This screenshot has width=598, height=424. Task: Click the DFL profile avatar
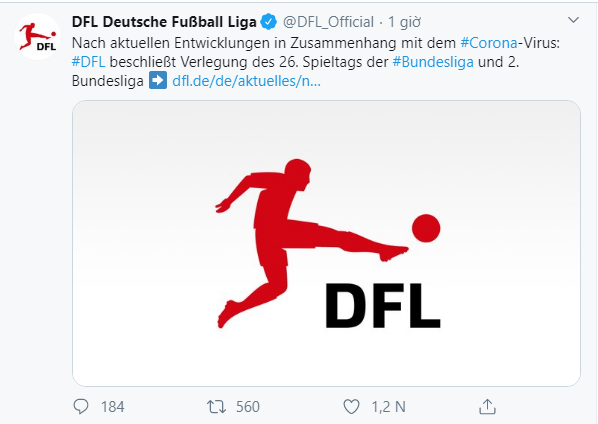click(37, 37)
